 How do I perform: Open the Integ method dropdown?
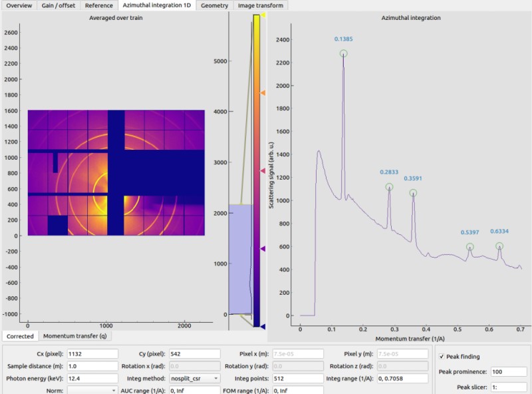[x=195, y=379]
